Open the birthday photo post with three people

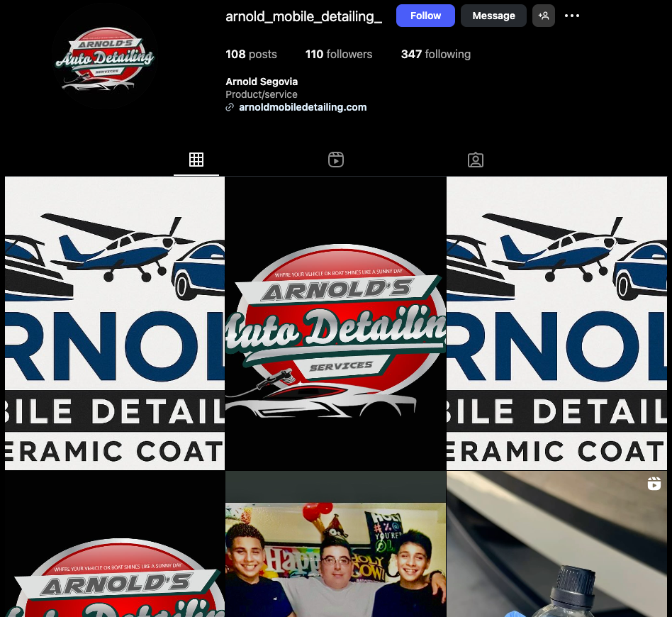point(335,544)
